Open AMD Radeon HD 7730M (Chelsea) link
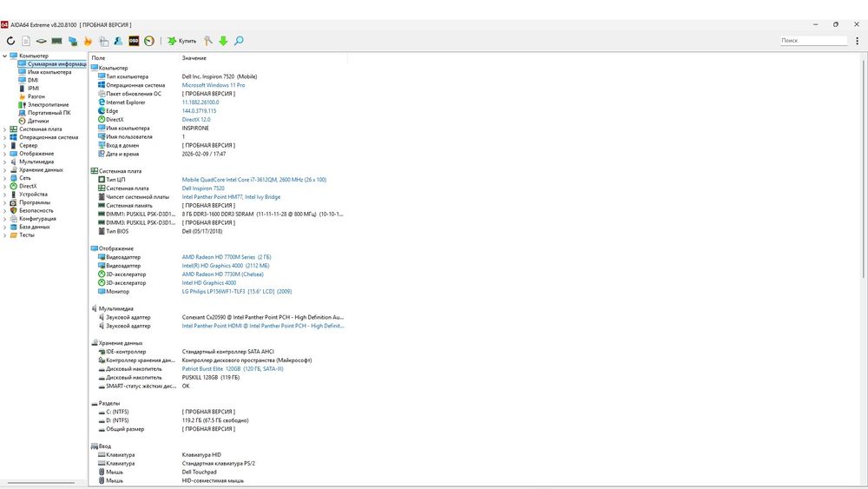This screenshot has height=489, width=868. pyautogui.click(x=222, y=274)
